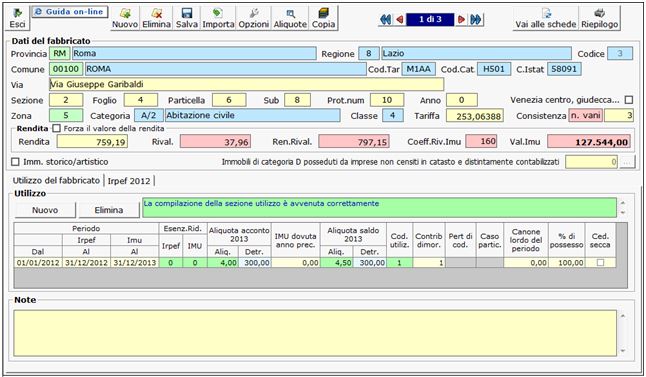Jump to last record arrow
This screenshot has width=646, height=377.
tap(475, 19)
